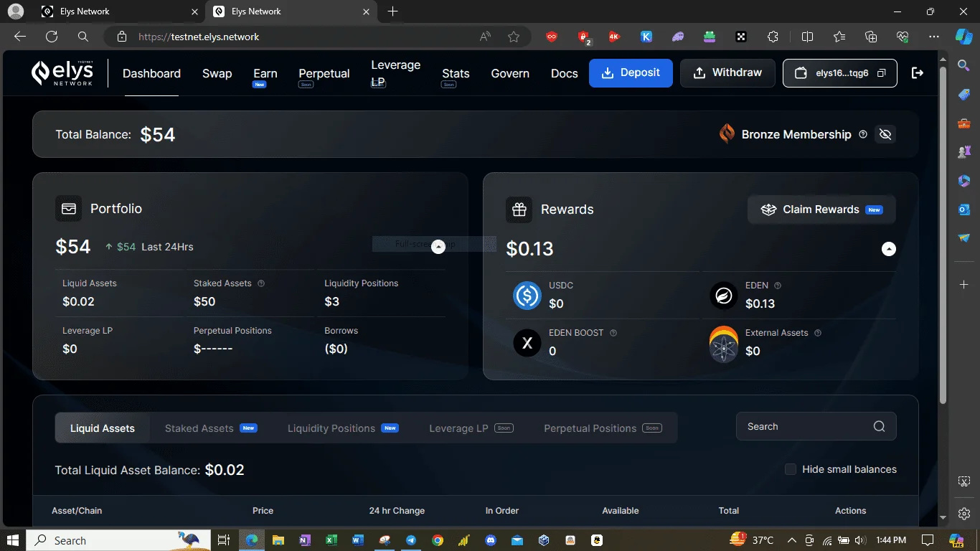Click the browser address bar URL
980x551 pixels.
[199, 37]
